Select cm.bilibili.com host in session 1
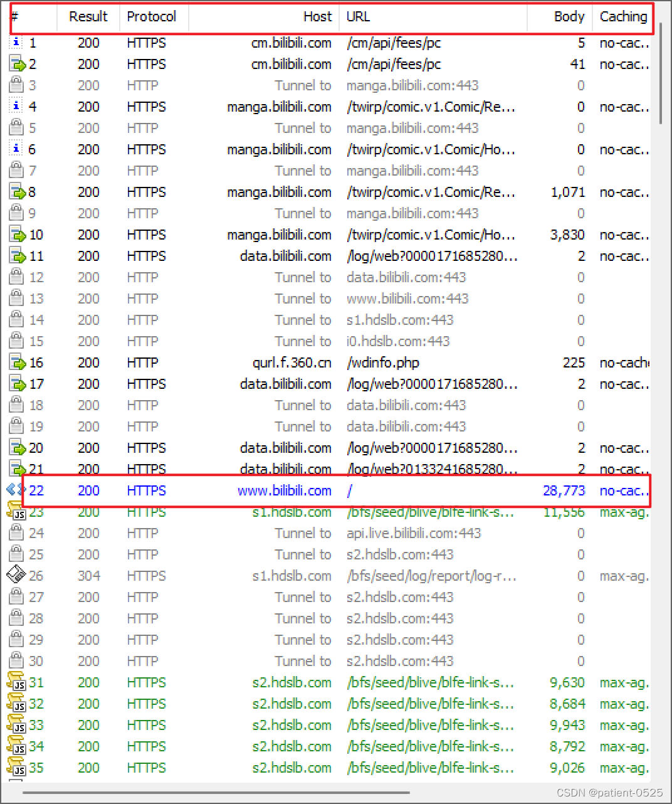Viewport: 672px width, 804px height. (x=291, y=43)
